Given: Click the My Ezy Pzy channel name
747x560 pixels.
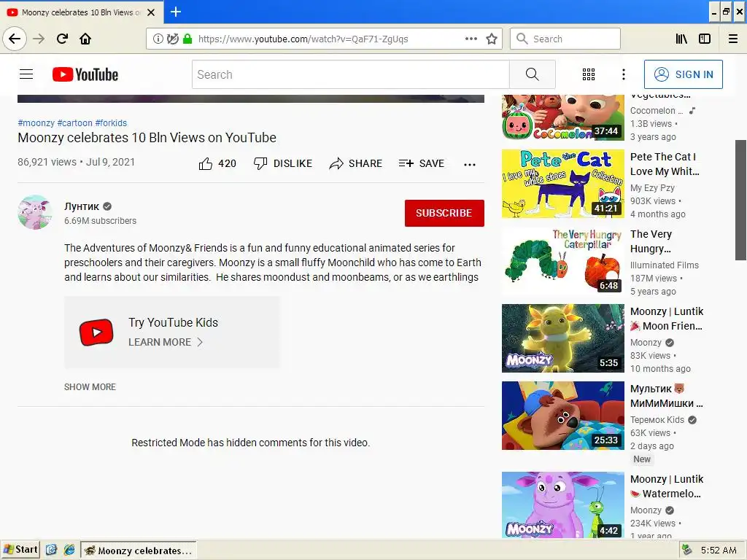Looking at the screenshot, I should pyautogui.click(x=652, y=187).
